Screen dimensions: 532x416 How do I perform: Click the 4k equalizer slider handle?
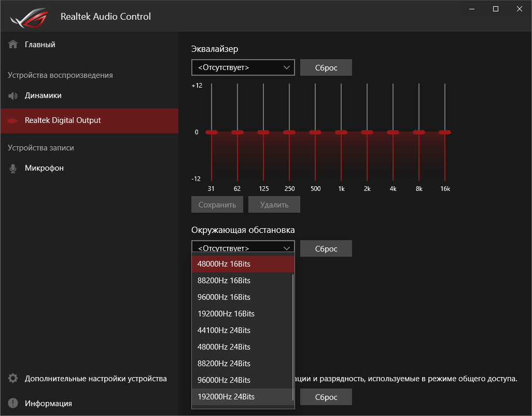pyautogui.click(x=393, y=132)
